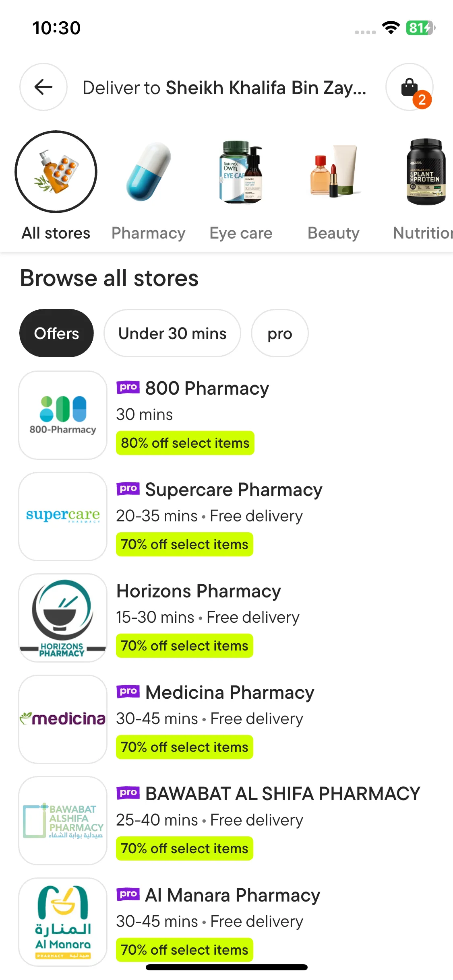Select Al Manara Pharmacy store name
453x980 pixels.
click(x=232, y=896)
